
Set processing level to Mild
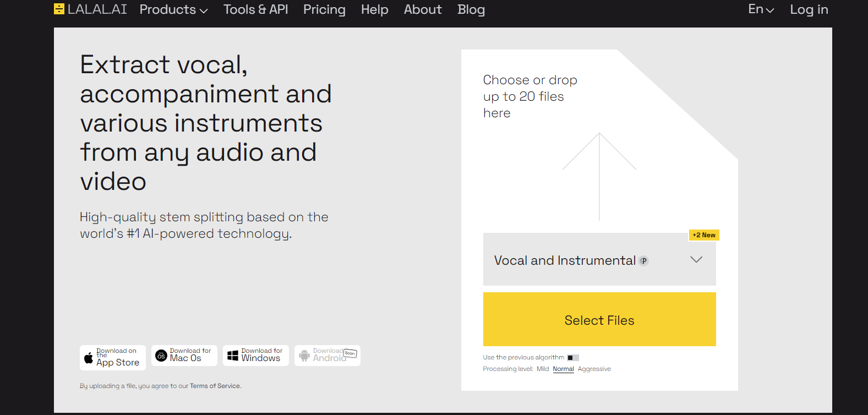pyautogui.click(x=543, y=369)
